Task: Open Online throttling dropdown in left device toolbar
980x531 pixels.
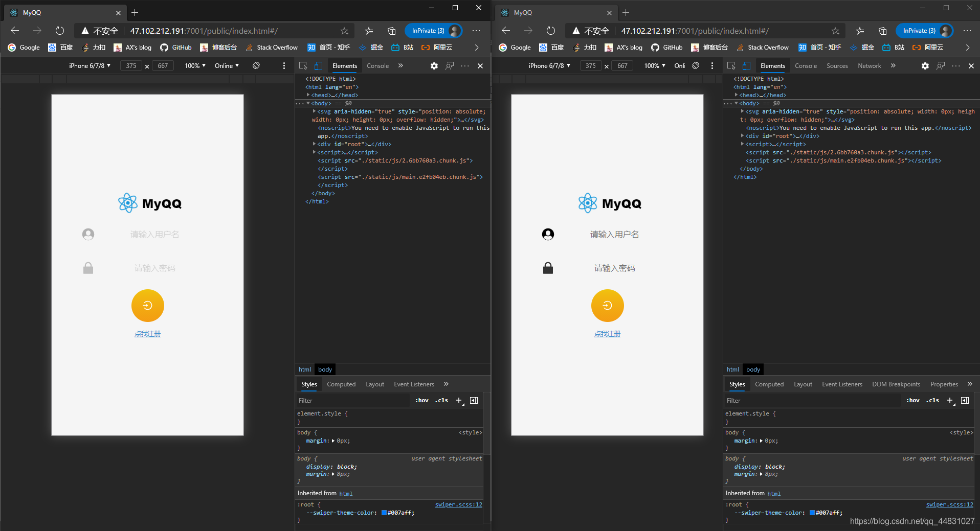Action: coord(227,65)
